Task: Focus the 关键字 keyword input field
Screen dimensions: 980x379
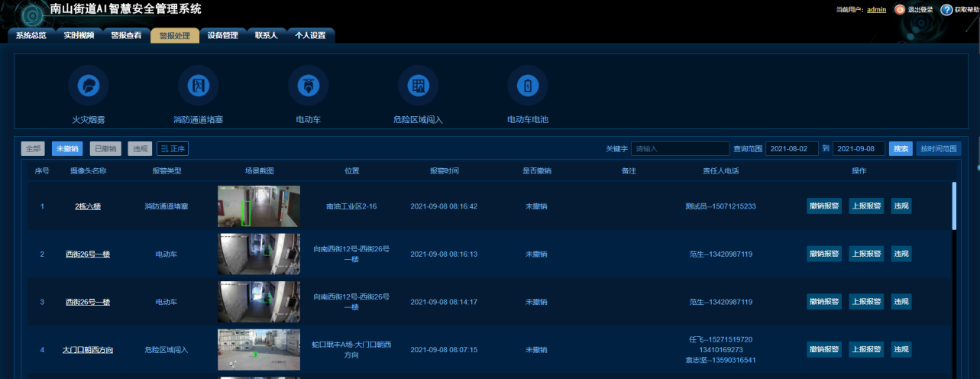Action: tap(680, 149)
